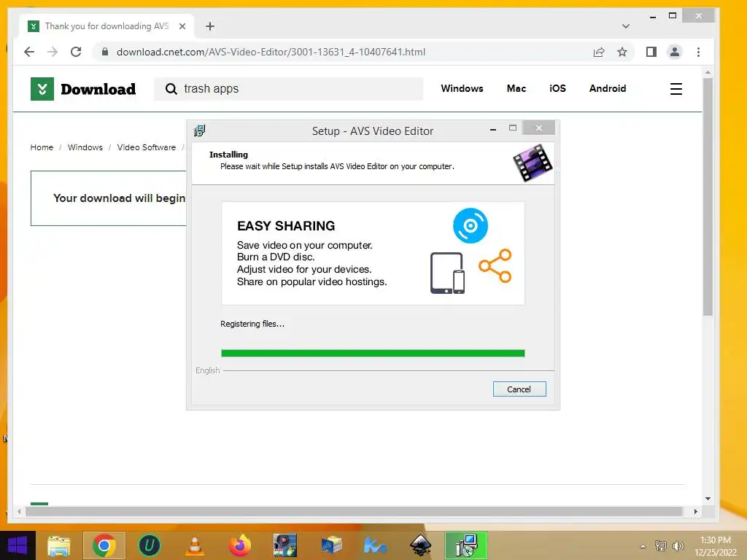Go to Video Software breadcrumb link
The width and height of the screenshot is (747, 560).
coord(146,147)
